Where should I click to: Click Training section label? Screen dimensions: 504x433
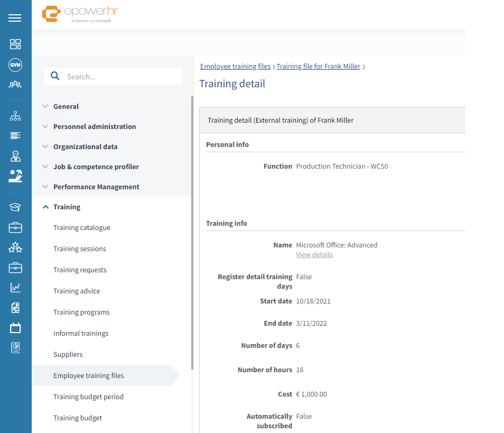click(67, 207)
